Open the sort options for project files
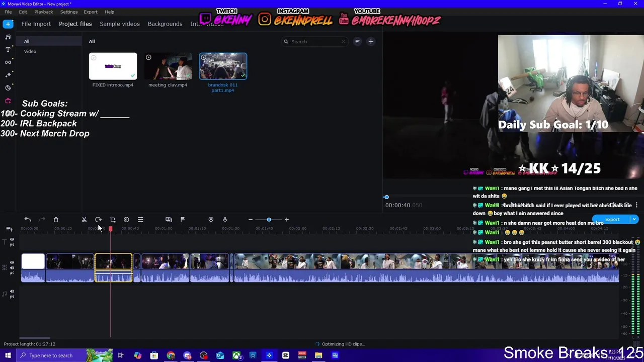This screenshot has width=644, height=362. 357,42
